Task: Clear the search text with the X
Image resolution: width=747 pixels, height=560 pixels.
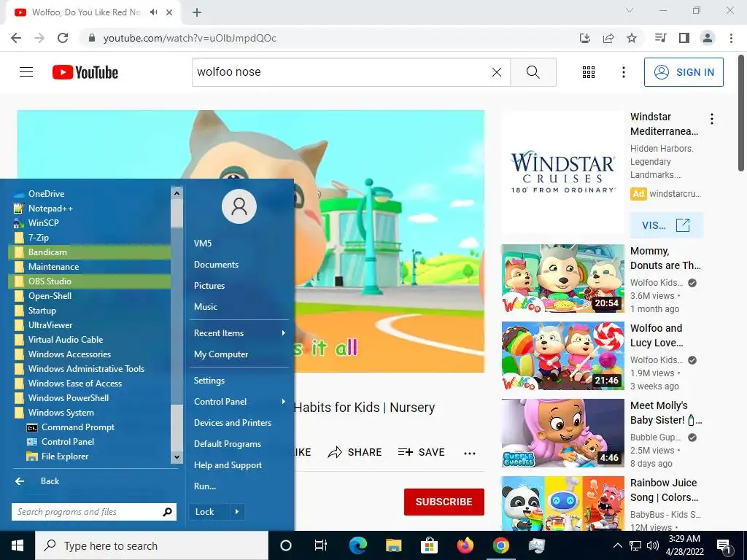Action: pyautogui.click(x=496, y=72)
